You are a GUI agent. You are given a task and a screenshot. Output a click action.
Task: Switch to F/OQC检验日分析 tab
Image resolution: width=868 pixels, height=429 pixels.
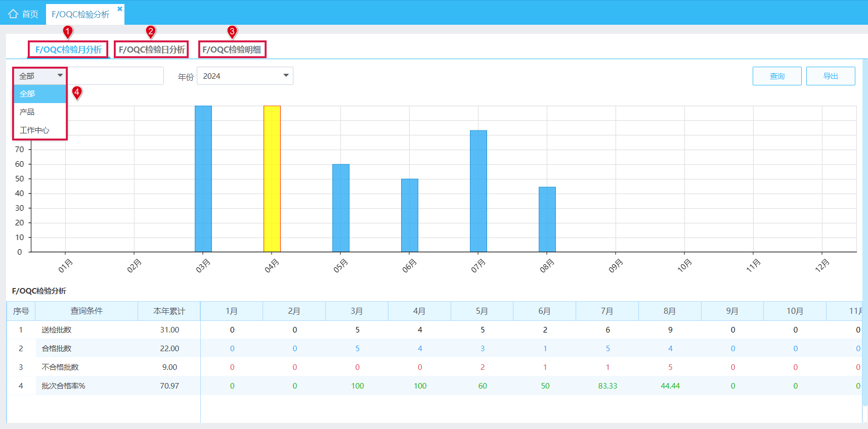(152, 50)
